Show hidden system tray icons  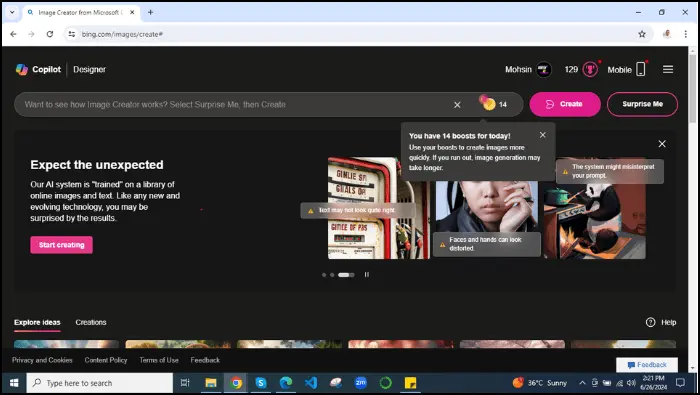tap(582, 383)
